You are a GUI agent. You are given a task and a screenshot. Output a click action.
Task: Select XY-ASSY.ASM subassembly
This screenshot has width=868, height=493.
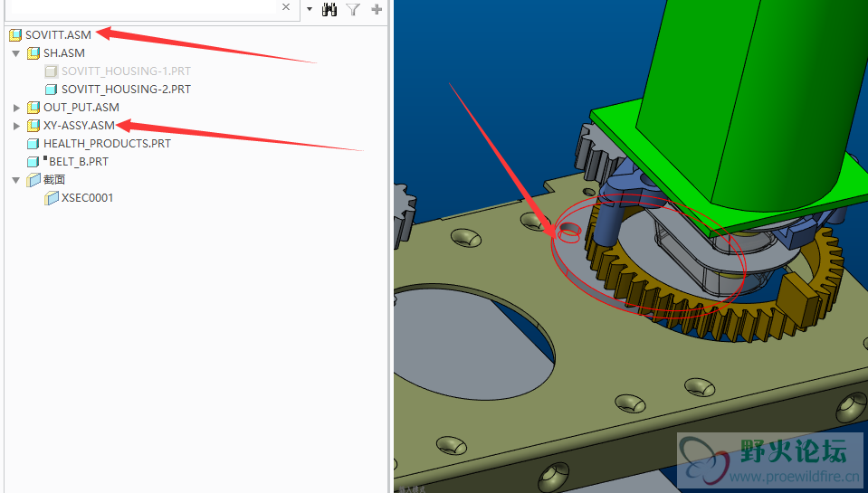(x=79, y=126)
